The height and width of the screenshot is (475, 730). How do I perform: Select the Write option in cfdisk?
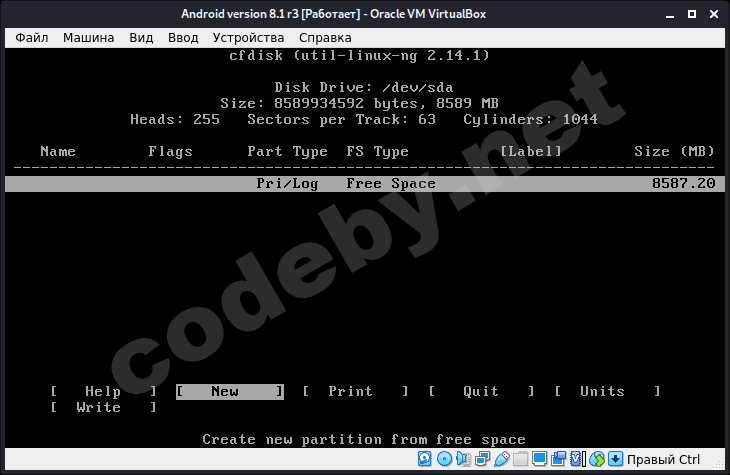[103, 407]
